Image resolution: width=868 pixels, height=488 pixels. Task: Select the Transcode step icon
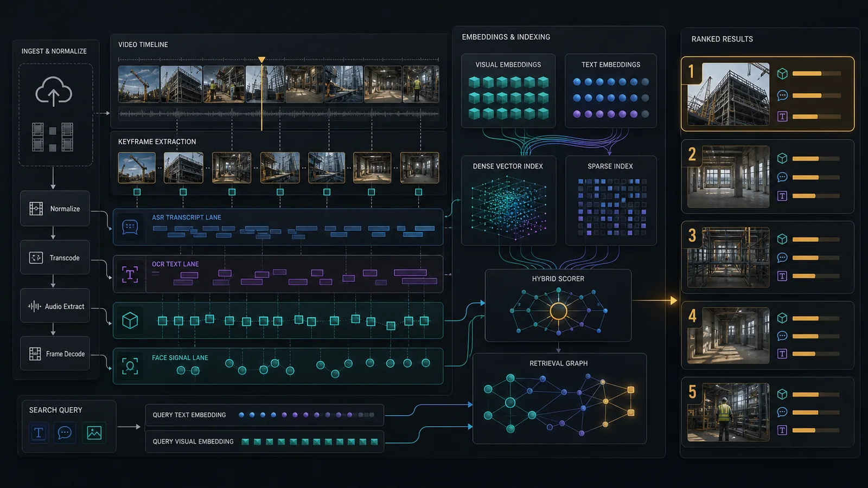pyautogui.click(x=36, y=258)
